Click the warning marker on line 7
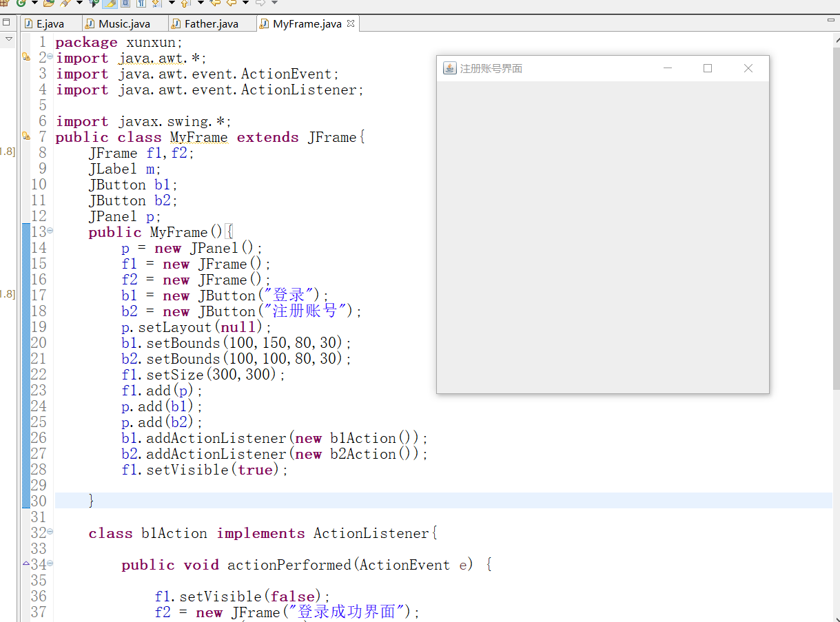Image resolution: width=840 pixels, height=622 pixels. [26, 136]
